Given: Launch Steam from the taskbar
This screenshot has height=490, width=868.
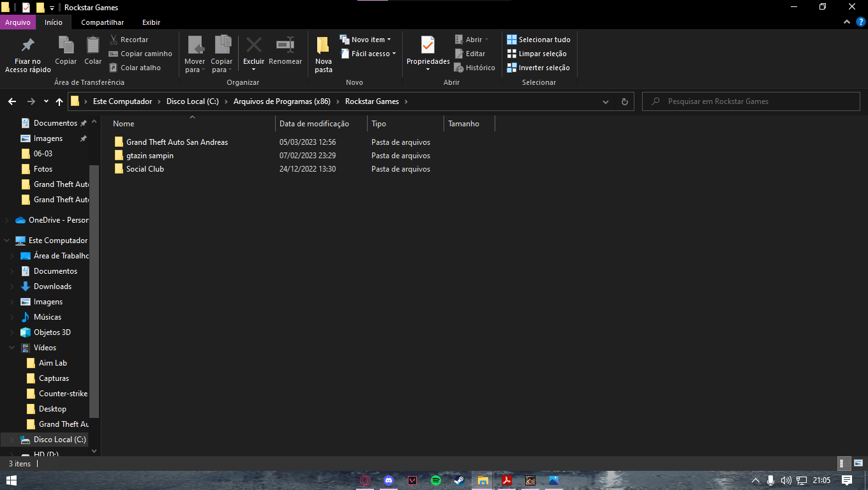Looking at the screenshot, I should click(460, 480).
